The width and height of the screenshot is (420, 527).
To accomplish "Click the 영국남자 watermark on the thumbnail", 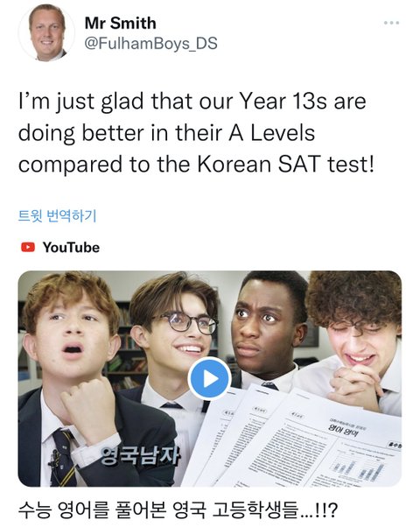I will tap(141, 456).
